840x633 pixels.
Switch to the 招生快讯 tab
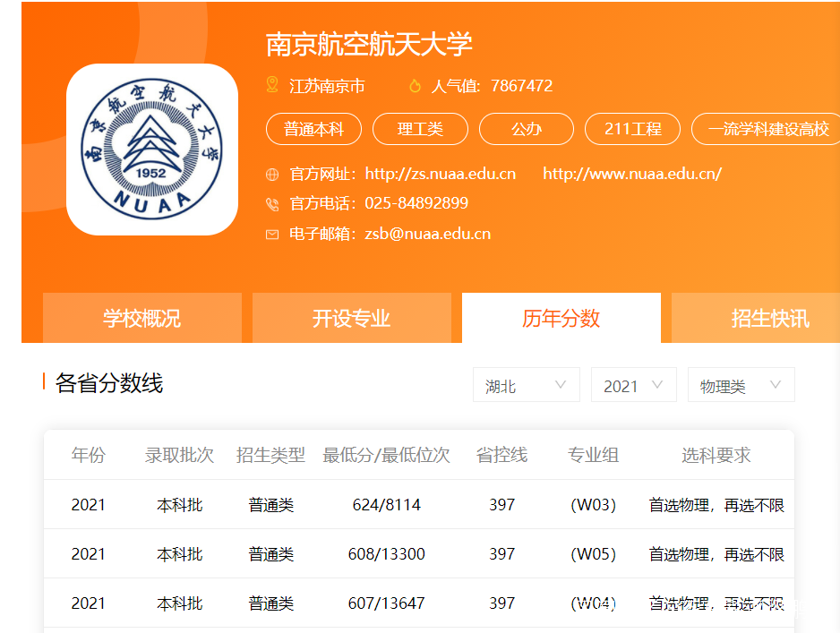(x=755, y=318)
